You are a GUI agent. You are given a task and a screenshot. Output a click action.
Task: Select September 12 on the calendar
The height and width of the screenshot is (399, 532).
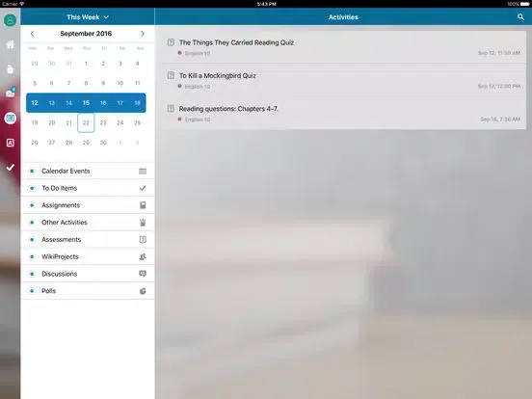tap(35, 103)
